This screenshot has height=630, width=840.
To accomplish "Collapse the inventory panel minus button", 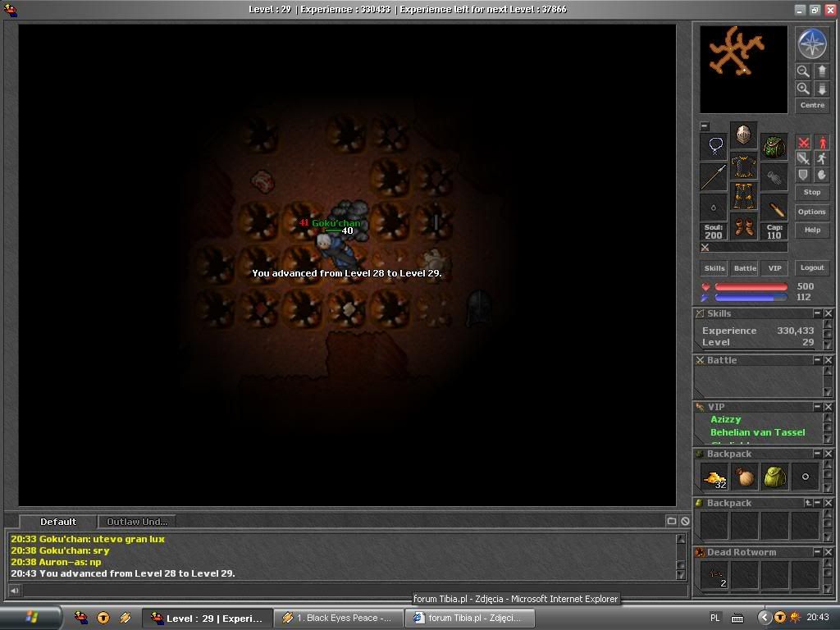I will click(705, 126).
